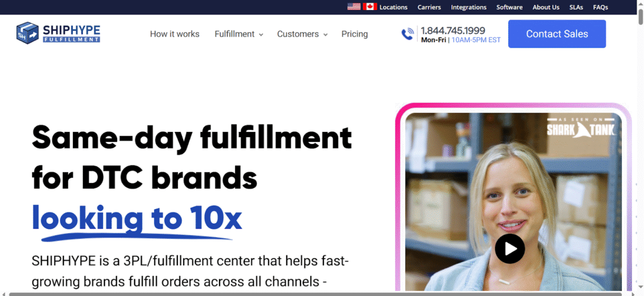Call the 1.844.745.1999 phone number
The width and height of the screenshot is (644, 296).
[453, 31]
